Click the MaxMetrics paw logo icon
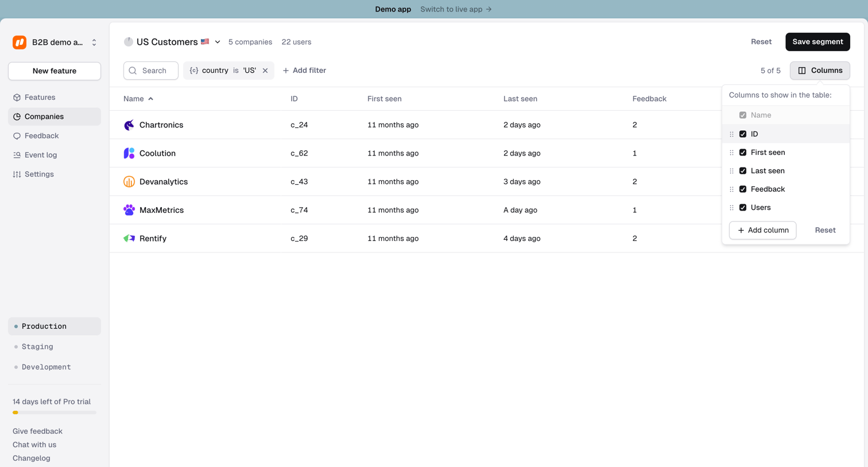Screen dimensions: 868x467 coord(129,210)
